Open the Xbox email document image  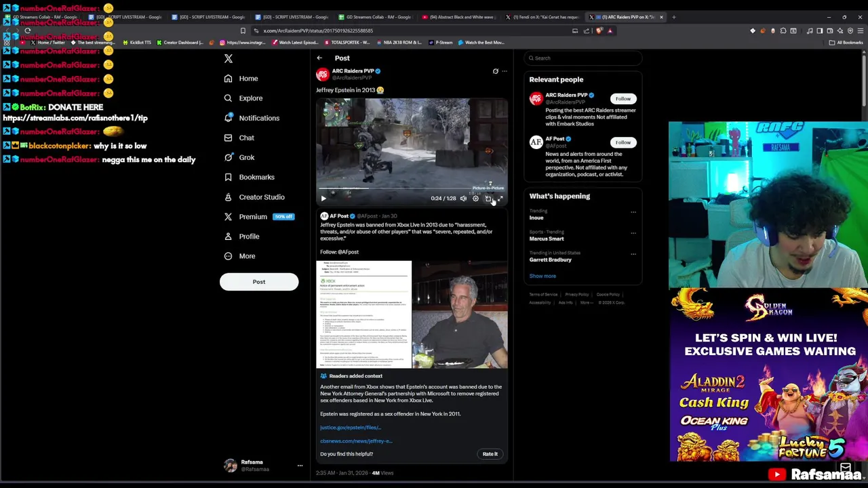(x=363, y=314)
